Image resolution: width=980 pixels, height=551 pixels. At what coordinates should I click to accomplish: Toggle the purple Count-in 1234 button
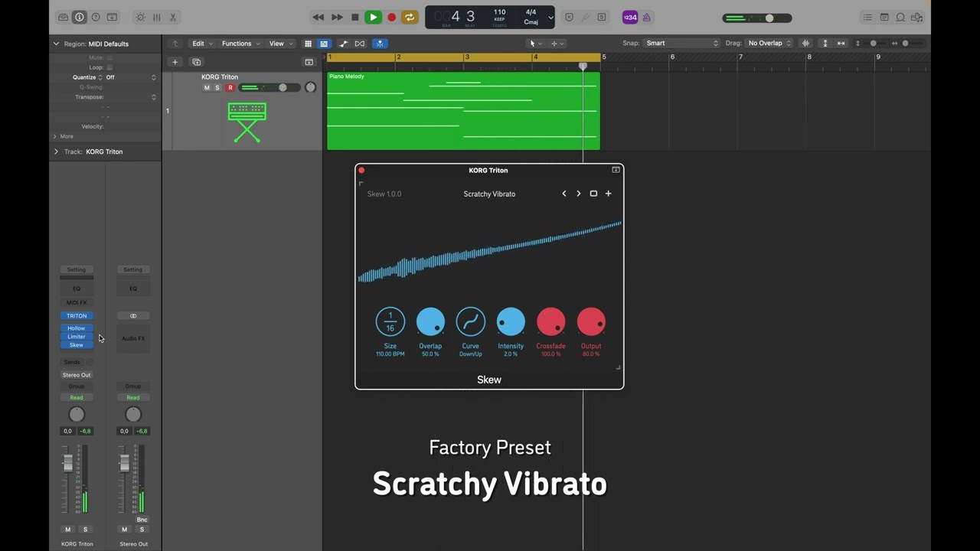coord(629,17)
